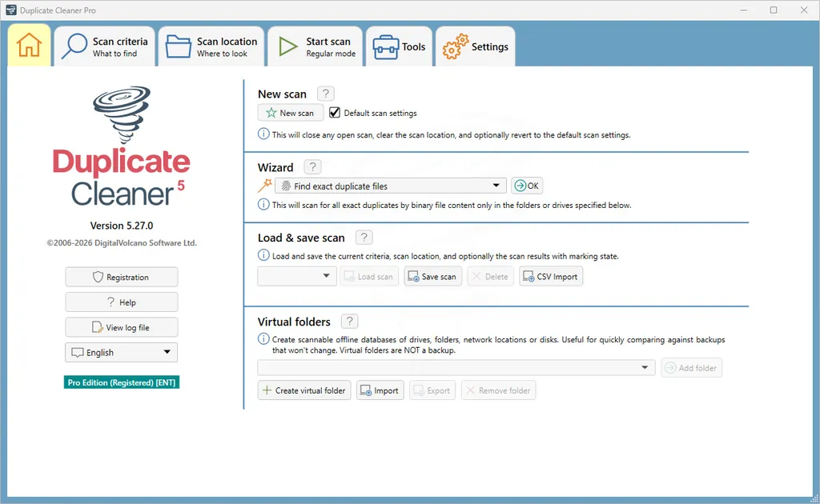Maximize the Duplicate Cleaner Pro window

point(774,10)
